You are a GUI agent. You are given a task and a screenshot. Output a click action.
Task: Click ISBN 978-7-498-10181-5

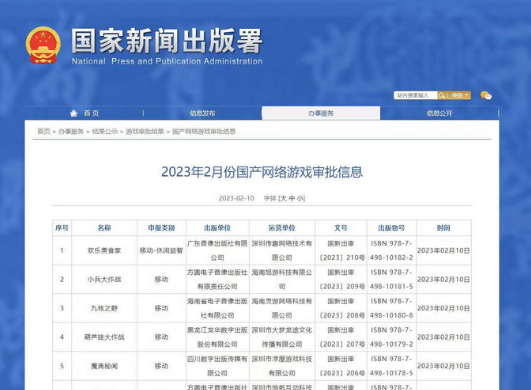[x=391, y=279]
